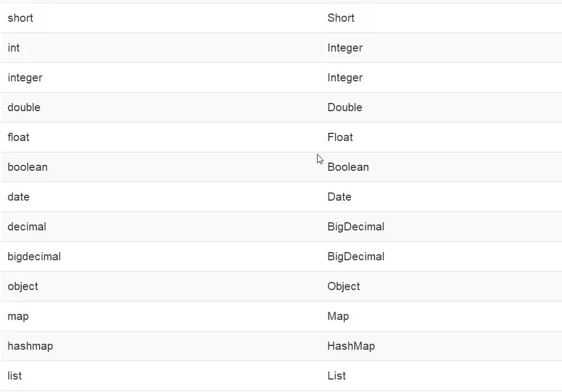Select the lowercase 'object' alias cell
Screen dimensions: 562x392
click(x=23, y=286)
